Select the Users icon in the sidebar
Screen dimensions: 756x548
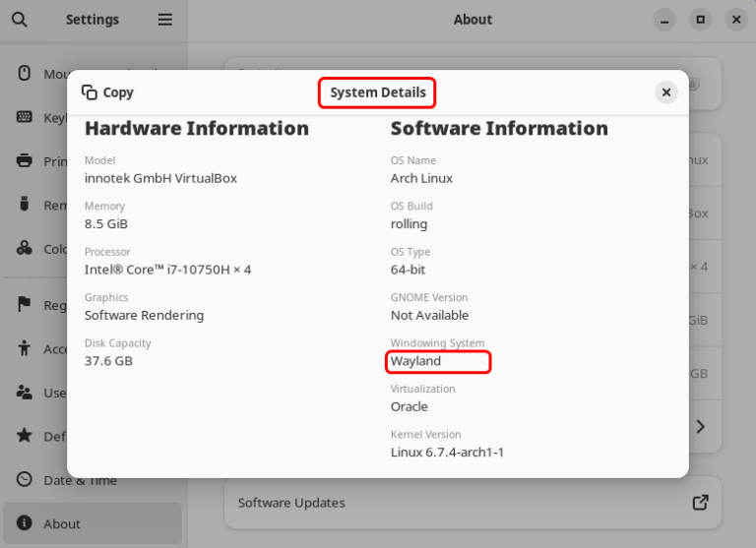(24, 392)
